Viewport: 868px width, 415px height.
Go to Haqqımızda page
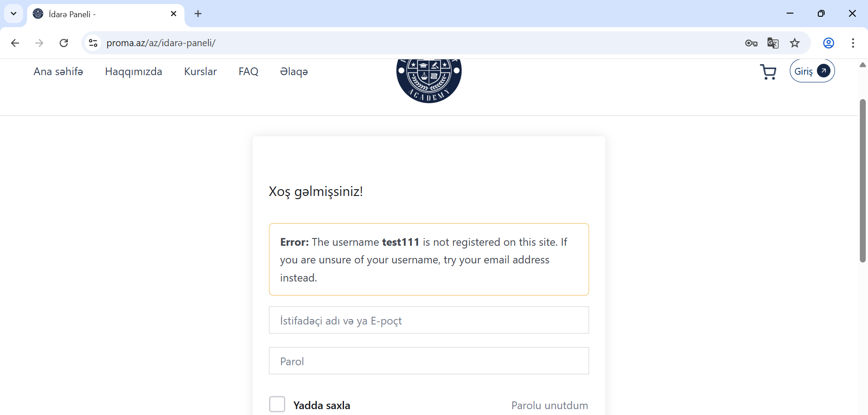click(133, 72)
